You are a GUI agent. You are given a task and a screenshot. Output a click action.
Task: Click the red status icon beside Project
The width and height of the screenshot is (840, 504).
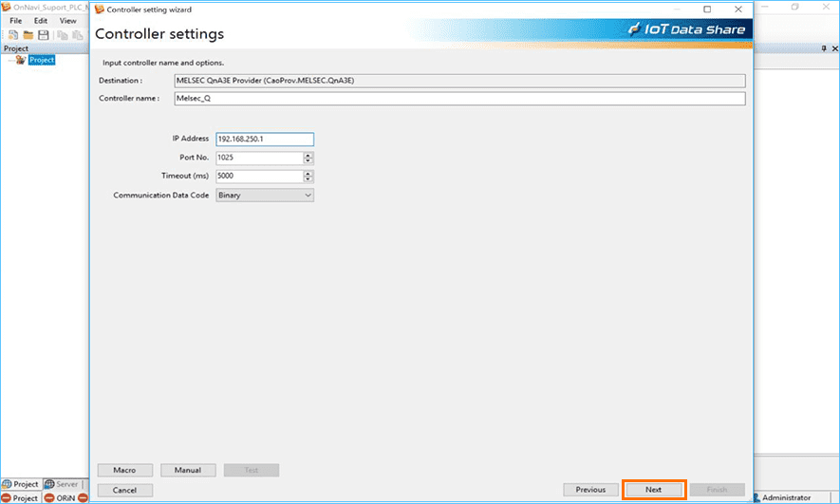(7, 498)
